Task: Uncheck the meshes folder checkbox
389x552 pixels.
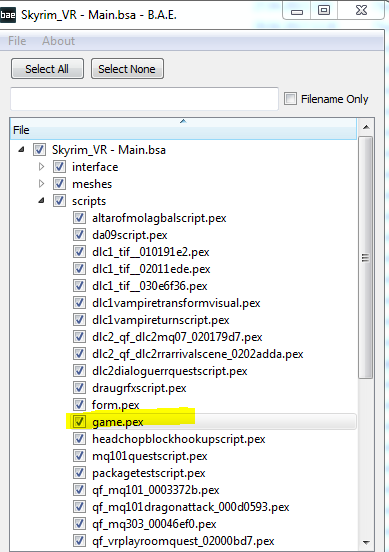Action: point(59,183)
